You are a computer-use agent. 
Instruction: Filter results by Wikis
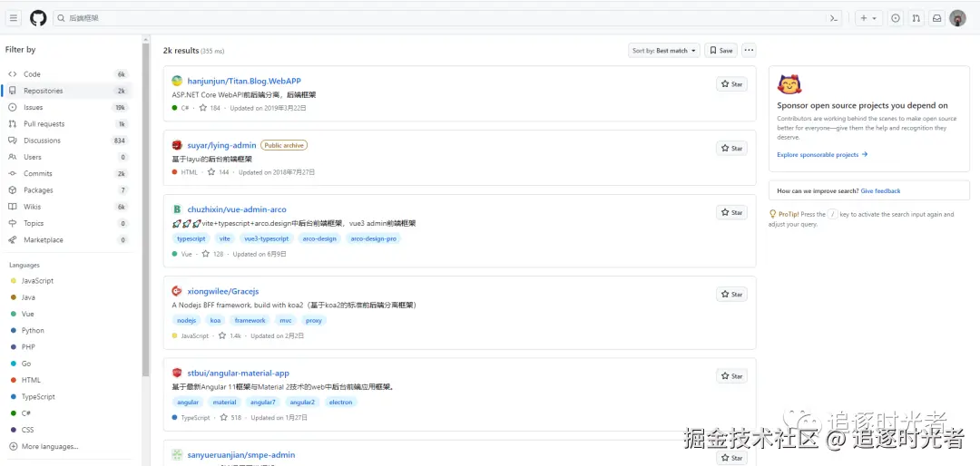coord(67,207)
